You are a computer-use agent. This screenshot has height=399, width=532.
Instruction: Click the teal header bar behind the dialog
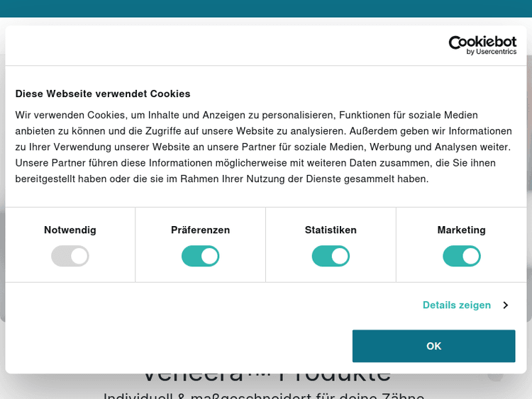(x=266, y=10)
